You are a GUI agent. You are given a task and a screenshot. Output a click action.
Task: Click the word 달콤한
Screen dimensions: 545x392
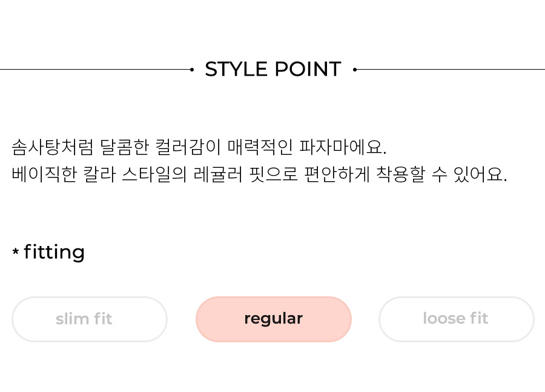[124, 147]
